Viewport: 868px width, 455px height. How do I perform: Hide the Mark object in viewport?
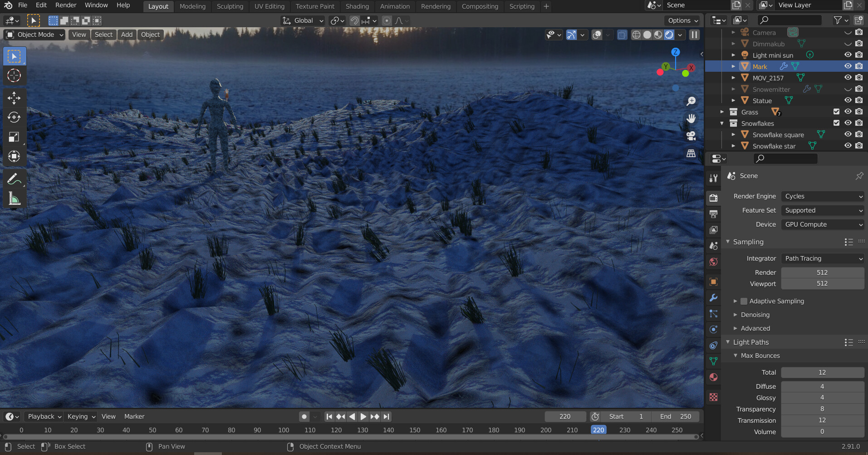(848, 66)
